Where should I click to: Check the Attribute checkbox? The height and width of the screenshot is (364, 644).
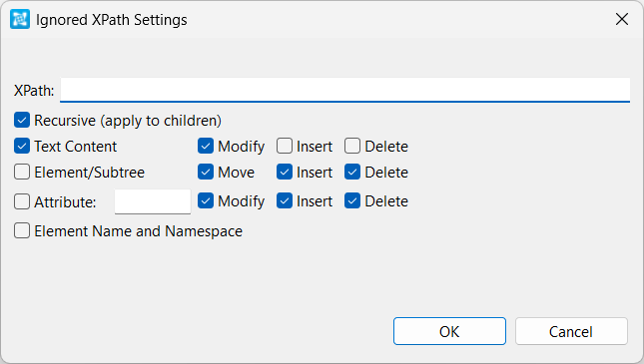pyautogui.click(x=22, y=201)
